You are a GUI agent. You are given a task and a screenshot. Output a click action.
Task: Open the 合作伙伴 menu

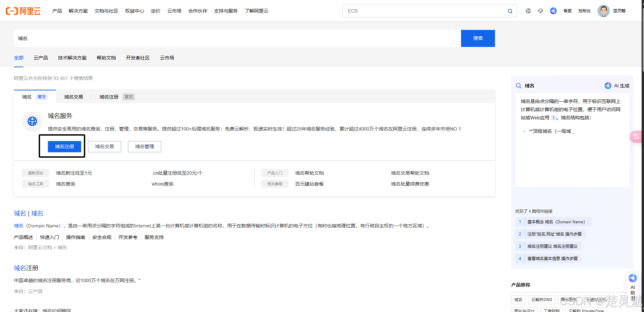pos(198,11)
